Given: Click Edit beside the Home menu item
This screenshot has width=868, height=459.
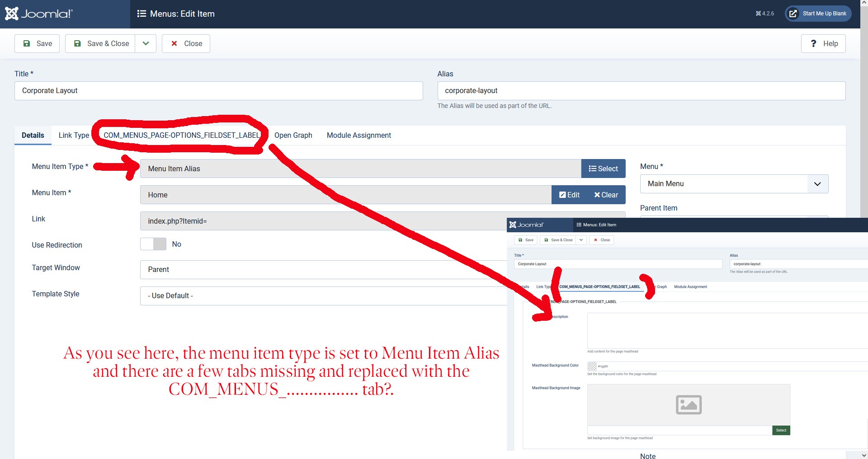Looking at the screenshot, I should coord(570,195).
